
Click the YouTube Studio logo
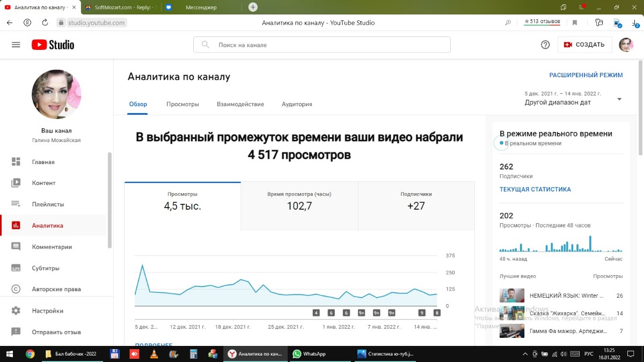53,45
